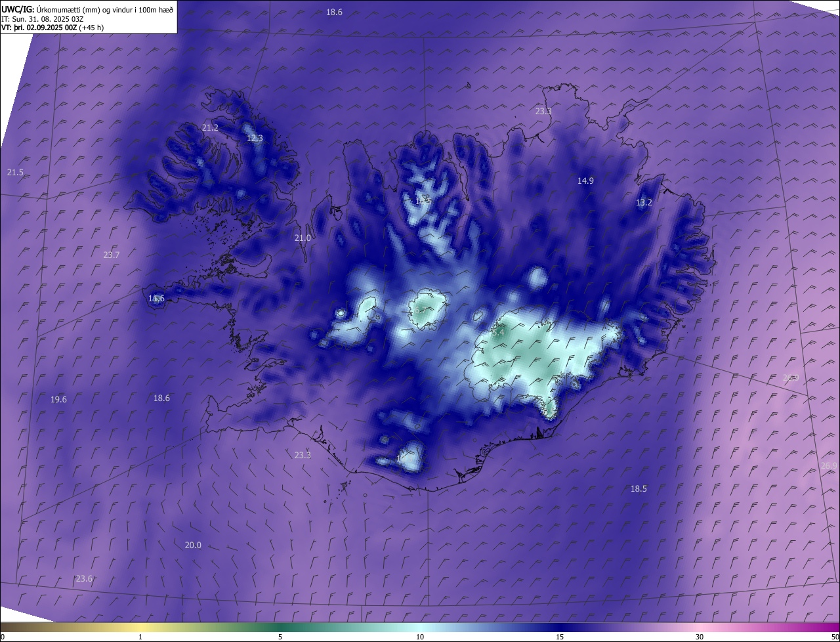Viewport: 840px width, 642px height.
Task: Click the 10 tick on the color scale
Action: point(420,637)
